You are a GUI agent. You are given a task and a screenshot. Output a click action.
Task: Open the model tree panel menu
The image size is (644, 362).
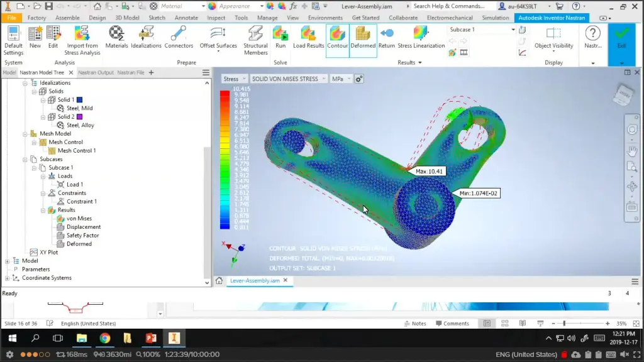(206, 72)
